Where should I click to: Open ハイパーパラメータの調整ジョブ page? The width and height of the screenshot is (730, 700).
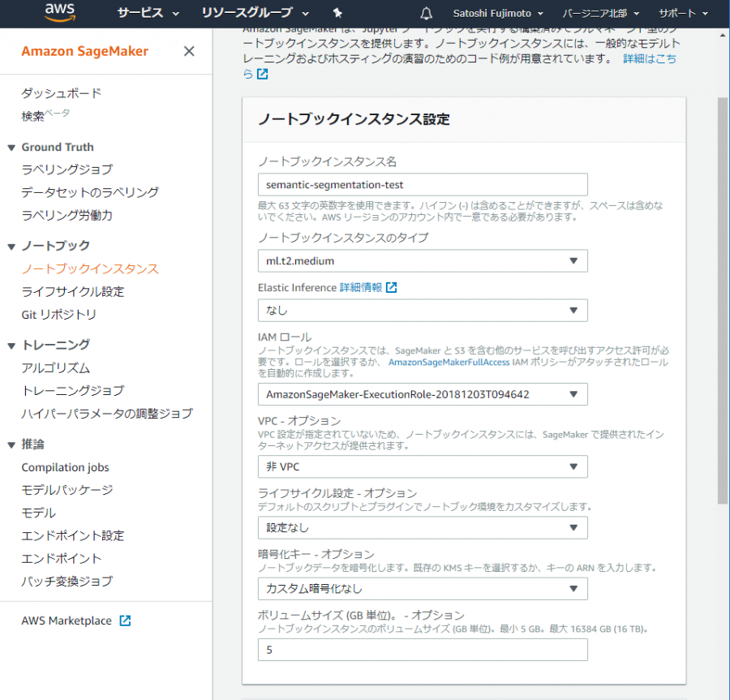point(106,414)
